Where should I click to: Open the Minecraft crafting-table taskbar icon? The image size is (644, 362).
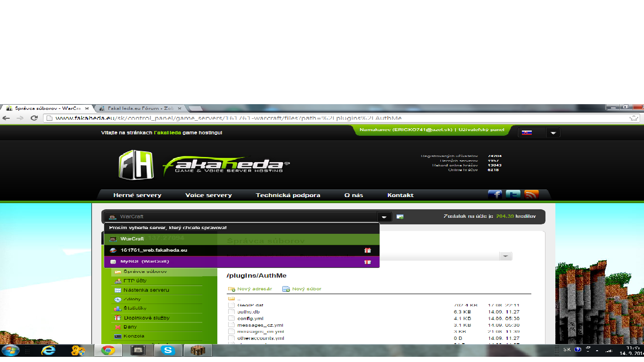point(197,350)
